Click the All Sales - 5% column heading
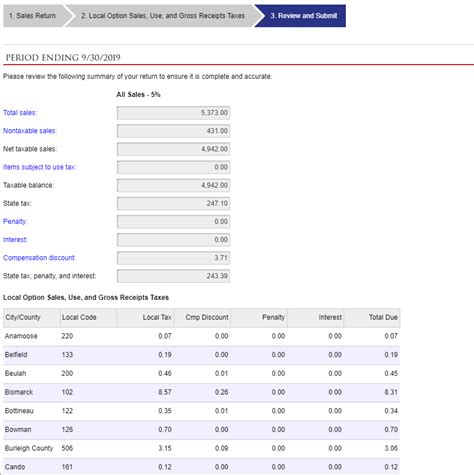Screen dimensions: 474x475 coord(138,95)
